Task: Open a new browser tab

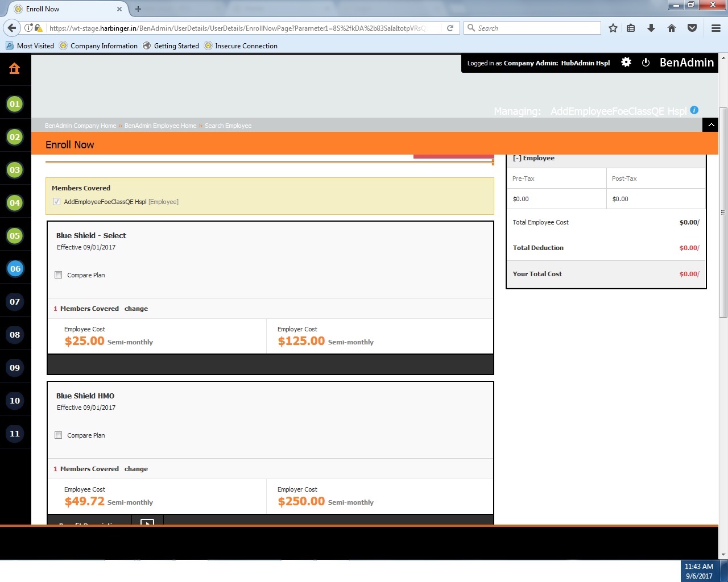Action: pos(138,9)
